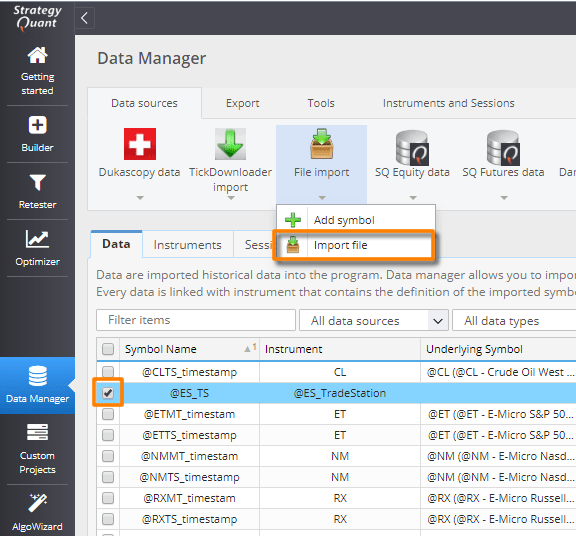The image size is (576, 536).
Task: Select the @ES_TradeStation instrument cell
Action: tap(340, 393)
